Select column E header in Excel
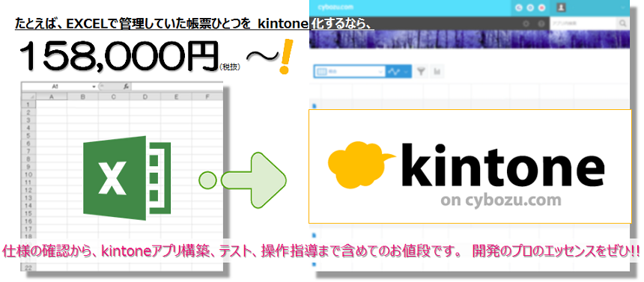Screen dimensions: 644x282 point(176,97)
